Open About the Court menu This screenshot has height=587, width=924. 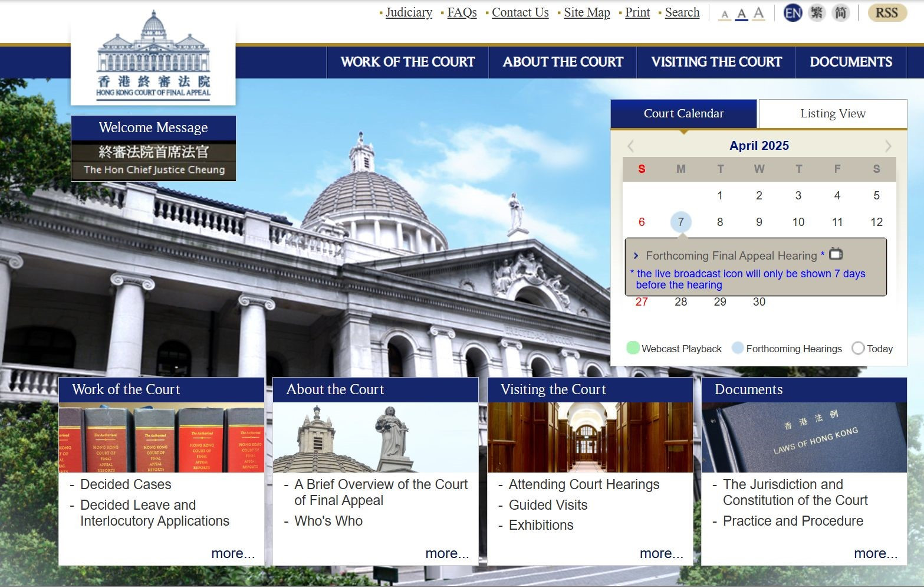pyautogui.click(x=563, y=62)
